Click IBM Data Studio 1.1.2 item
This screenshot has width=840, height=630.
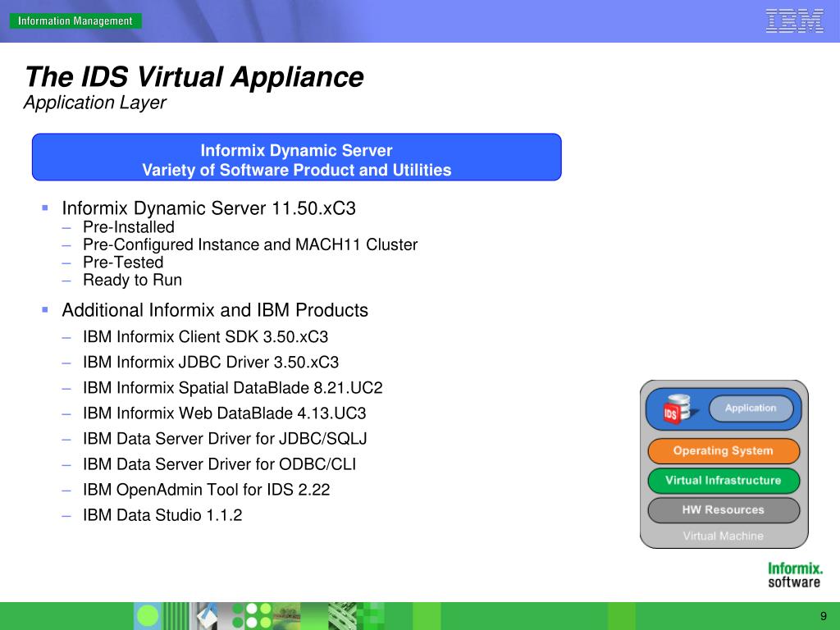162,515
